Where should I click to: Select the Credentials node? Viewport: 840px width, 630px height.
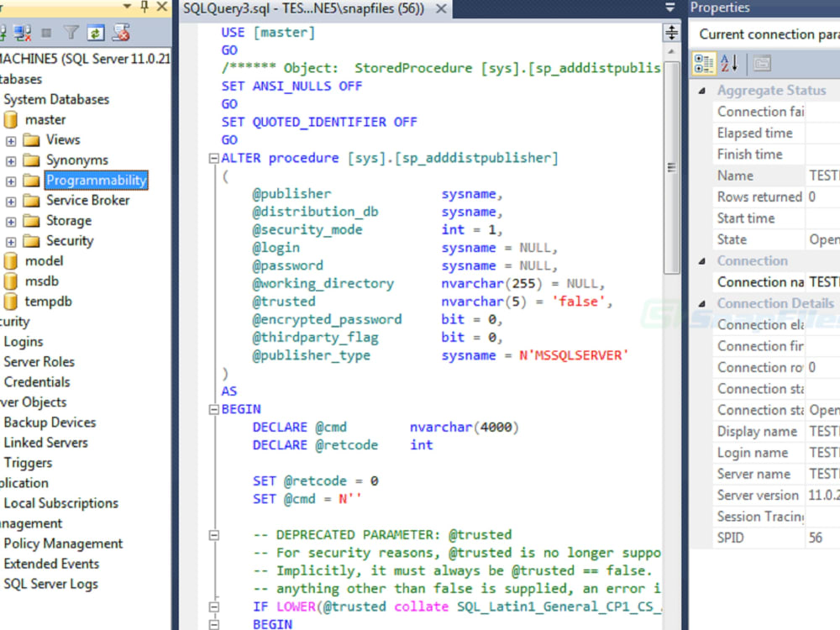tap(37, 382)
